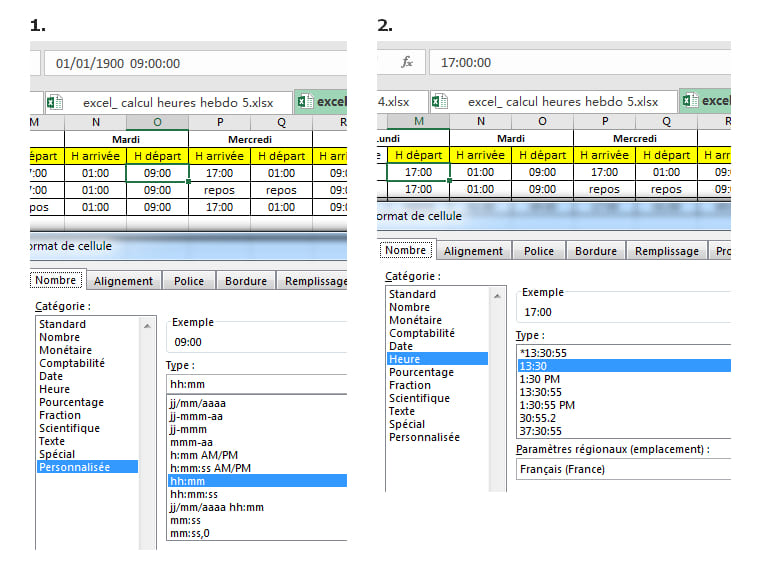Pick the 37:30:55 time format type
This screenshot has height=580, width=761.
[x=540, y=431]
